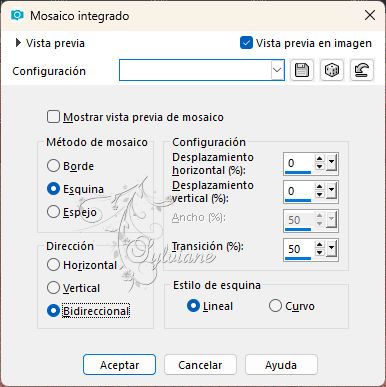
Task: Click the reset to default arrow icon
Action: pos(362,70)
